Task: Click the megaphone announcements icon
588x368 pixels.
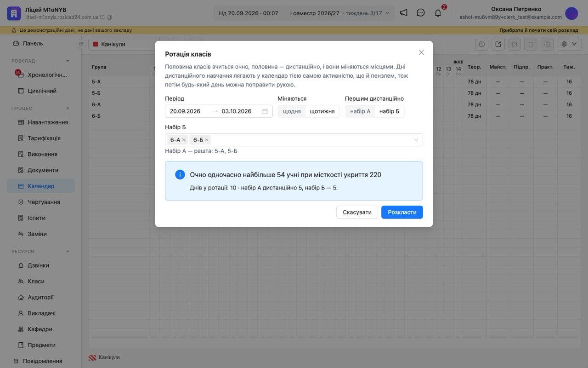Action: coord(403,13)
